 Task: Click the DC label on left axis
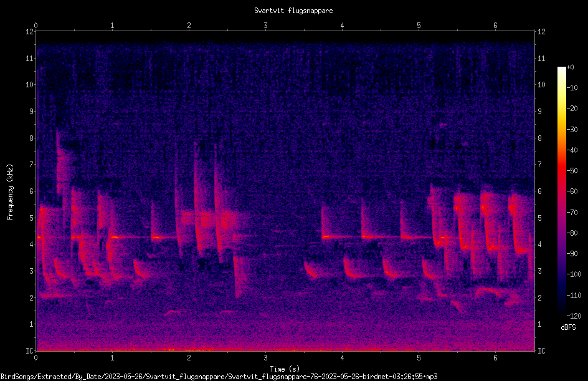[x=30, y=351]
